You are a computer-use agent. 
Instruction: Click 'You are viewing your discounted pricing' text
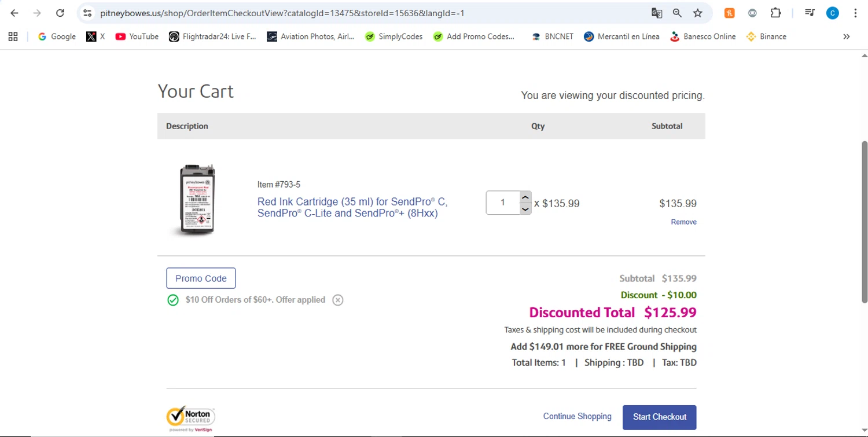point(613,96)
